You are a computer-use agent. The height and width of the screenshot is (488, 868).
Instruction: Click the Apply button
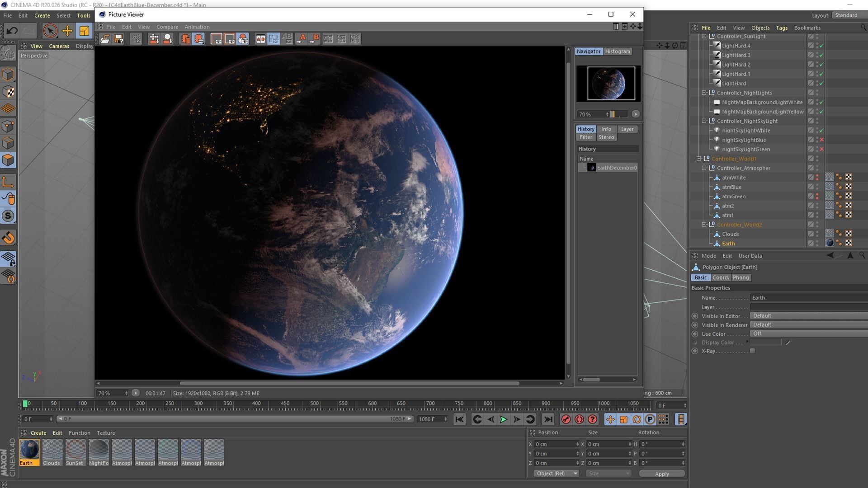point(662,474)
